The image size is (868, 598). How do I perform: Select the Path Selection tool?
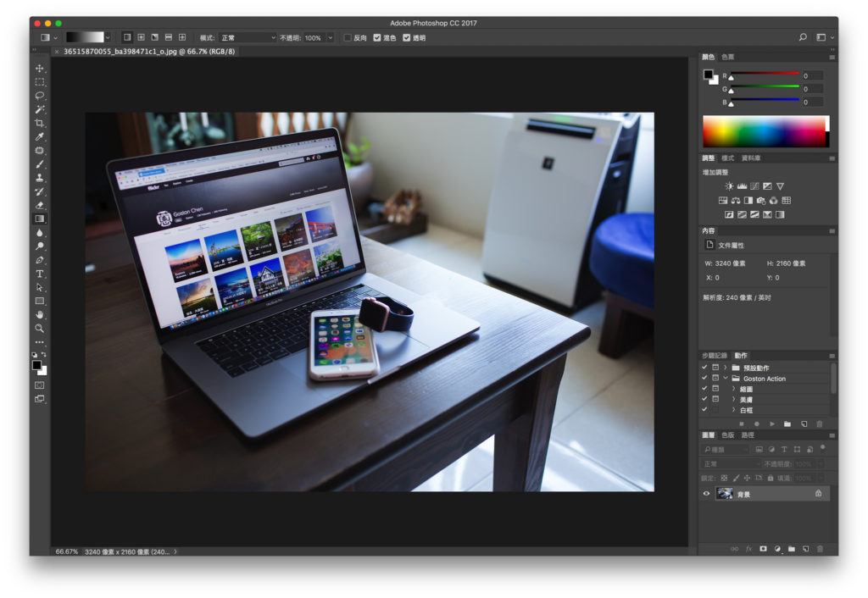coord(39,288)
